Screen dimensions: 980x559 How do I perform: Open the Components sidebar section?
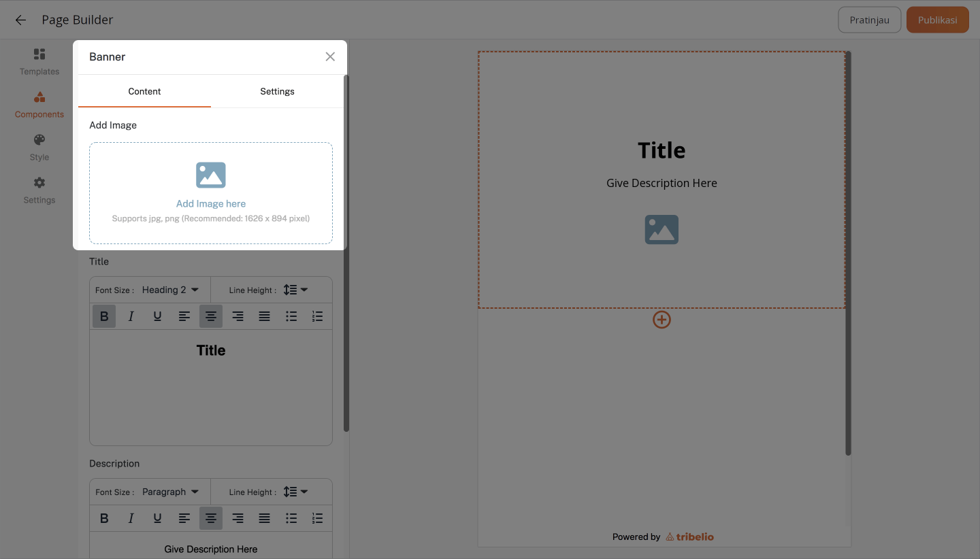pos(39,105)
